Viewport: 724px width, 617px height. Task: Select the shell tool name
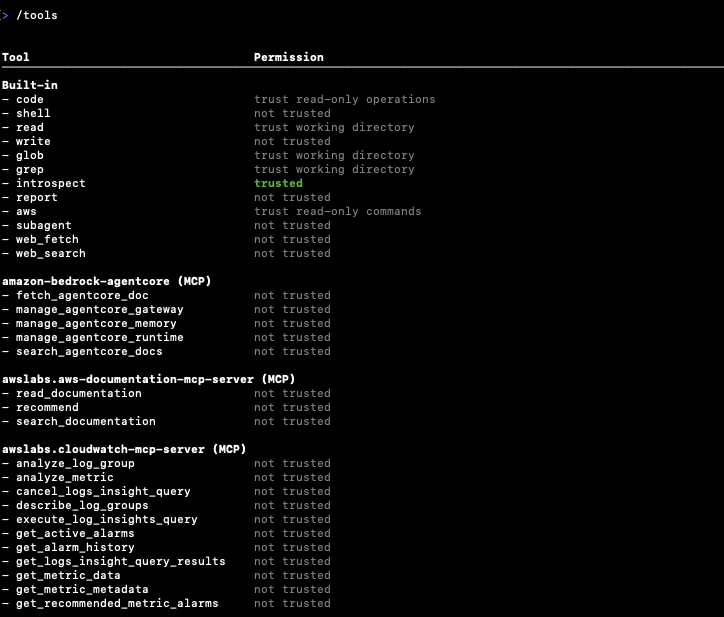[33, 113]
